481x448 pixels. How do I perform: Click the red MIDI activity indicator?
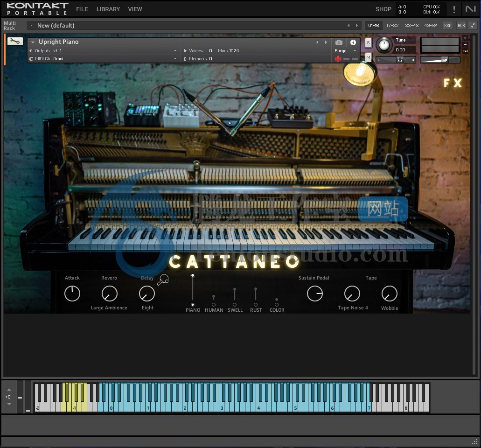[x=338, y=59]
